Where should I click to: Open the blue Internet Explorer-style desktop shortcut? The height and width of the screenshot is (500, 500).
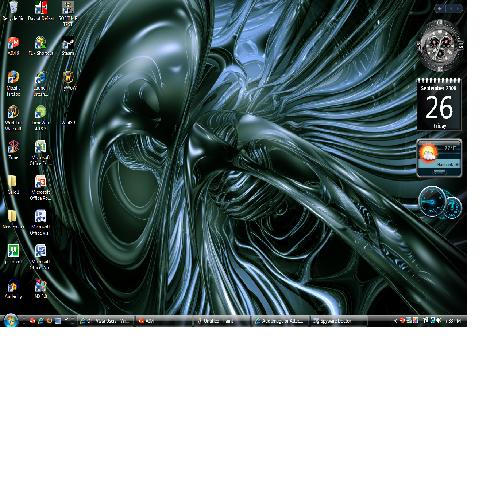[41, 83]
